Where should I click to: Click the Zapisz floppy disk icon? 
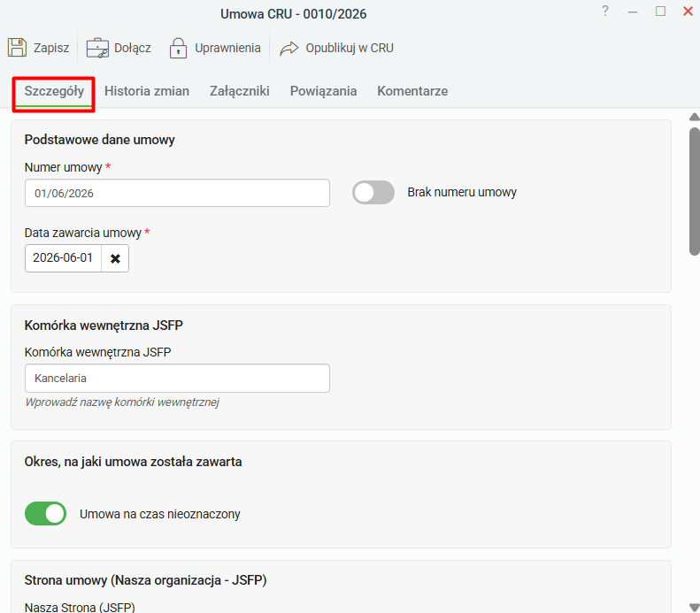[17, 47]
